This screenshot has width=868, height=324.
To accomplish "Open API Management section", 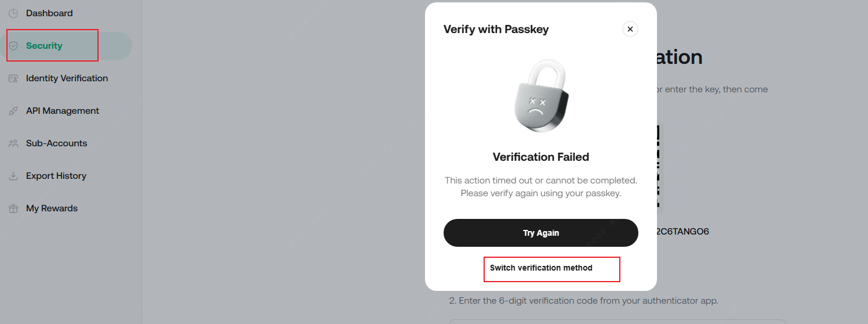I will click(x=63, y=111).
